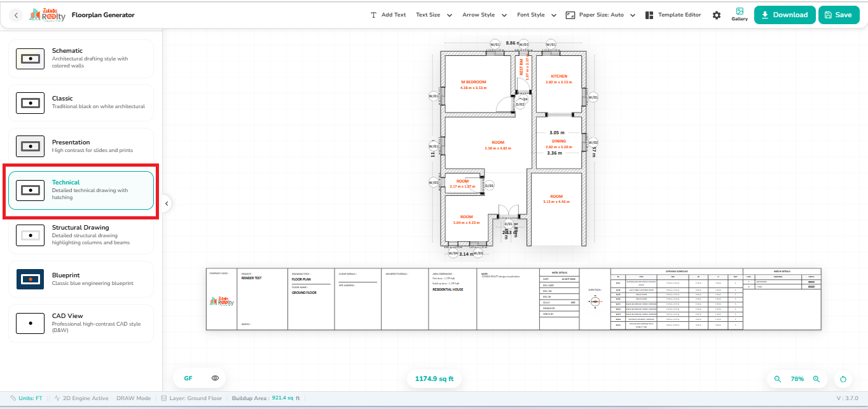Click the DINING room label
Image resolution: width=868 pixels, height=409 pixels.
click(x=558, y=141)
